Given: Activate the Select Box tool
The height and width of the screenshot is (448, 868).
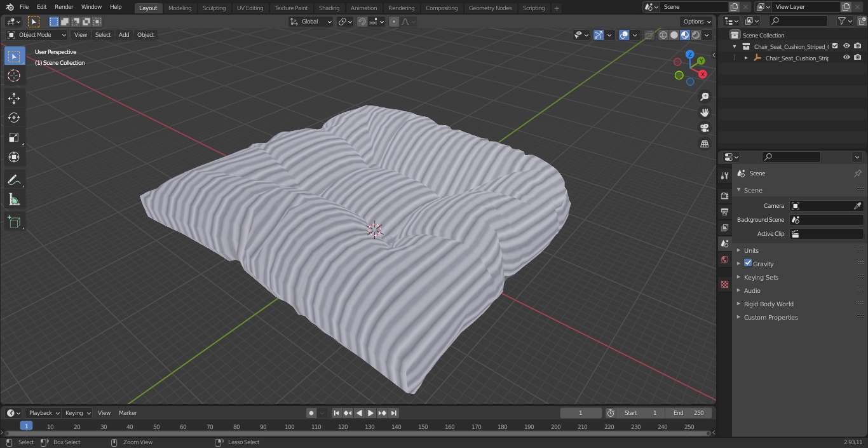Looking at the screenshot, I should click(x=14, y=56).
